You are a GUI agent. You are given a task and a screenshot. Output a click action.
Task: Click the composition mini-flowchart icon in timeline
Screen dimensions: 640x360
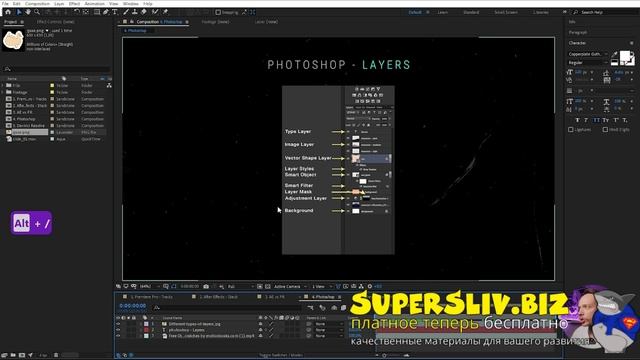coord(311,307)
